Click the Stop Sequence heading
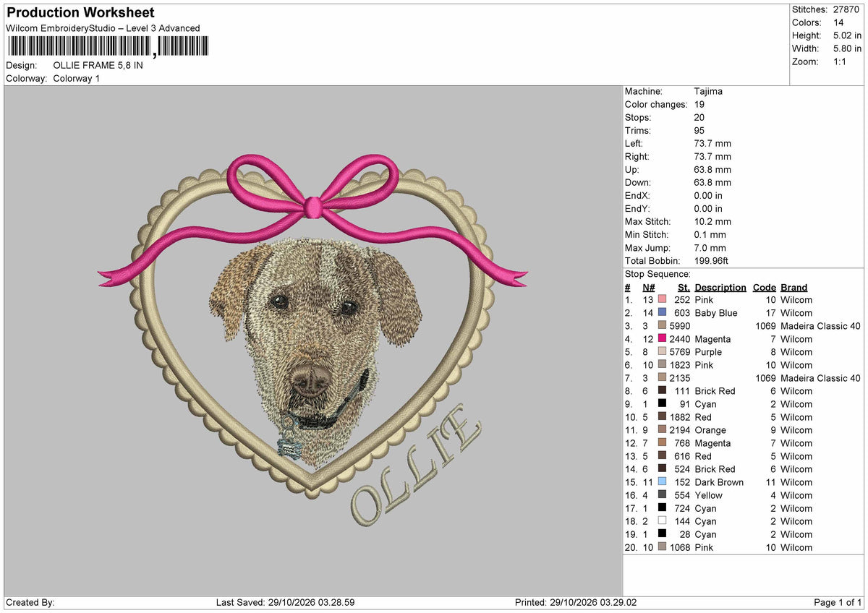The image size is (868, 613). 658,274
